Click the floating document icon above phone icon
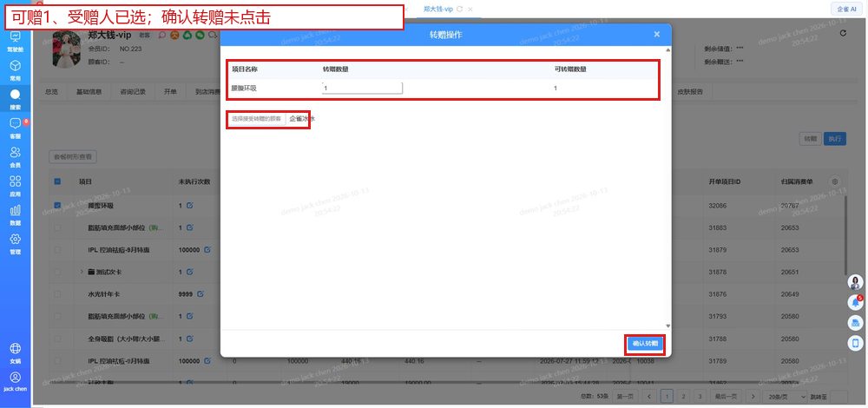Viewport: 868px width, 408px height. pos(855,323)
